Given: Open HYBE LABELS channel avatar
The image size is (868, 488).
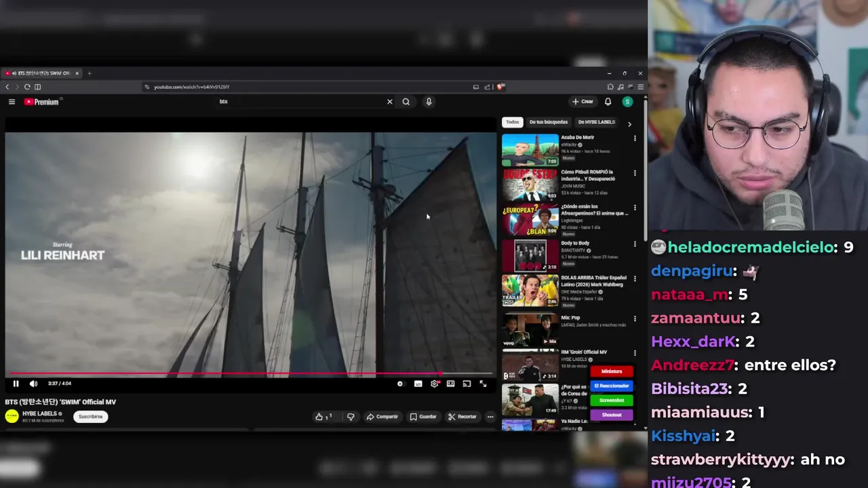Looking at the screenshot, I should coord(12,416).
